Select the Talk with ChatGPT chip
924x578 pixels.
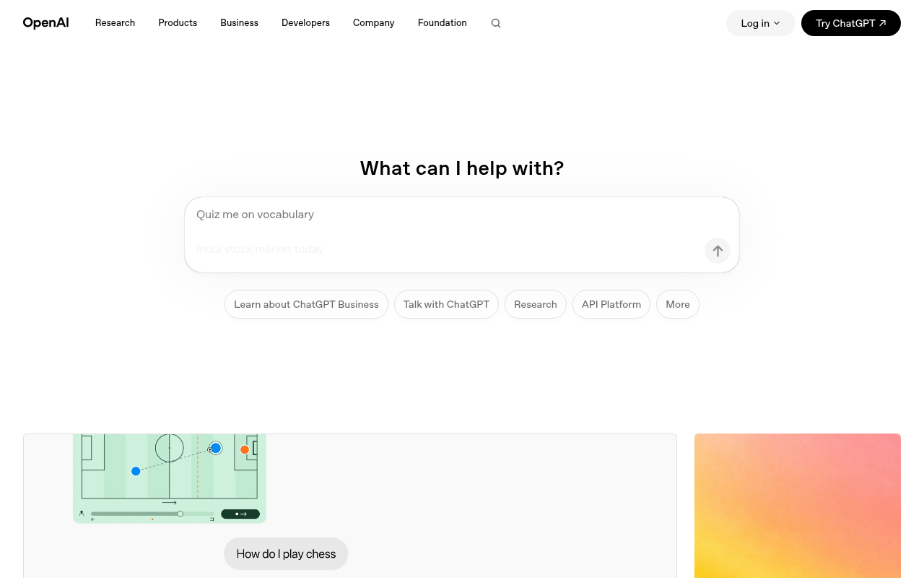tap(446, 304)
